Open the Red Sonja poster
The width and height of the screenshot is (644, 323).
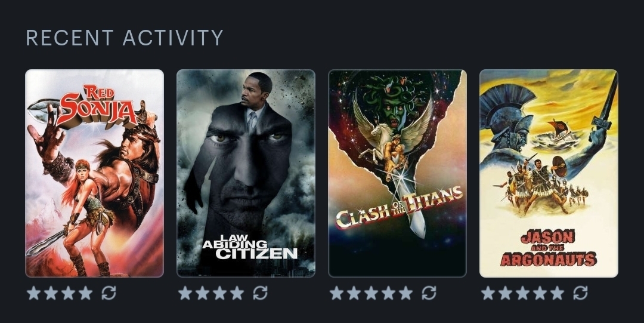[x=94, y=173]
